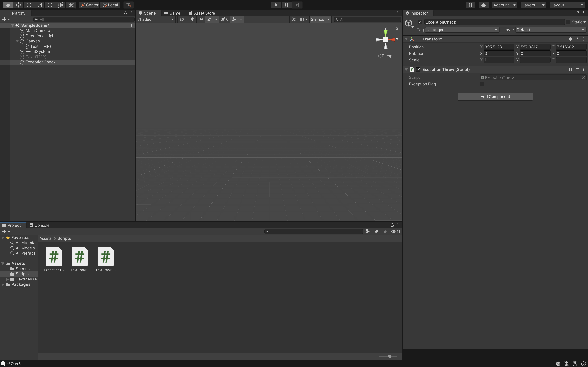Select the Rect Transform tool

[50, 5]
